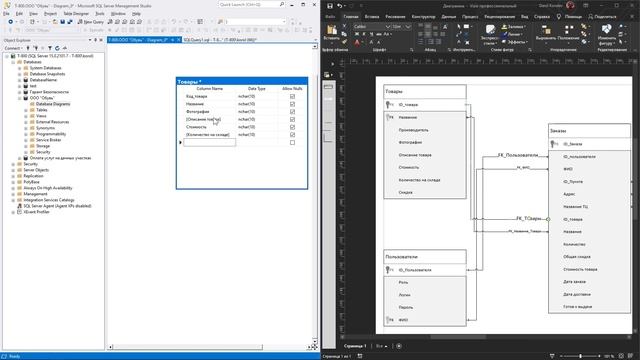Click Экспресс-стили gallery icon
Screen dimensions: 640x360
[490, 30]
